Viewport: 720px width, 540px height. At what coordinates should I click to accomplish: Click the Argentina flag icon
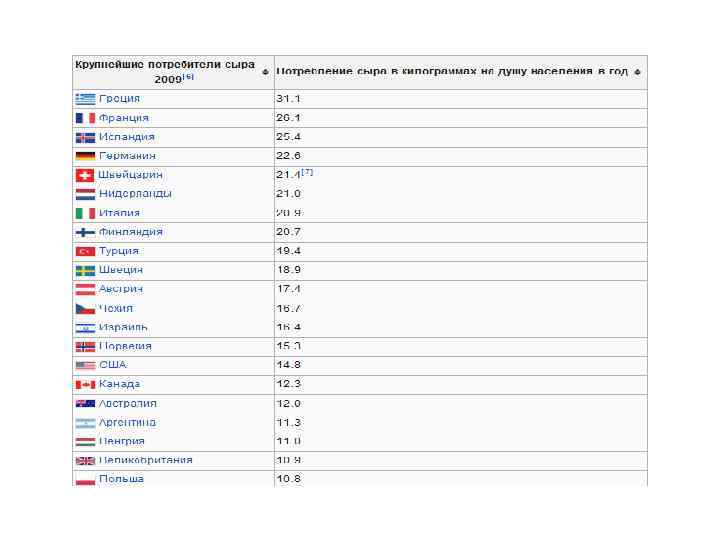point(85,423)
